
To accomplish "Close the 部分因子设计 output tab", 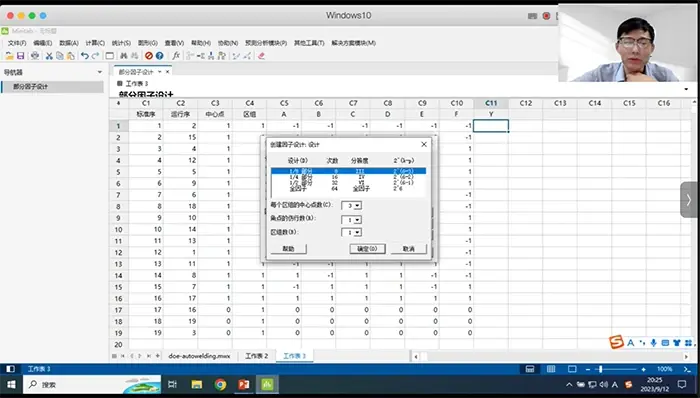I will (167, 72).
